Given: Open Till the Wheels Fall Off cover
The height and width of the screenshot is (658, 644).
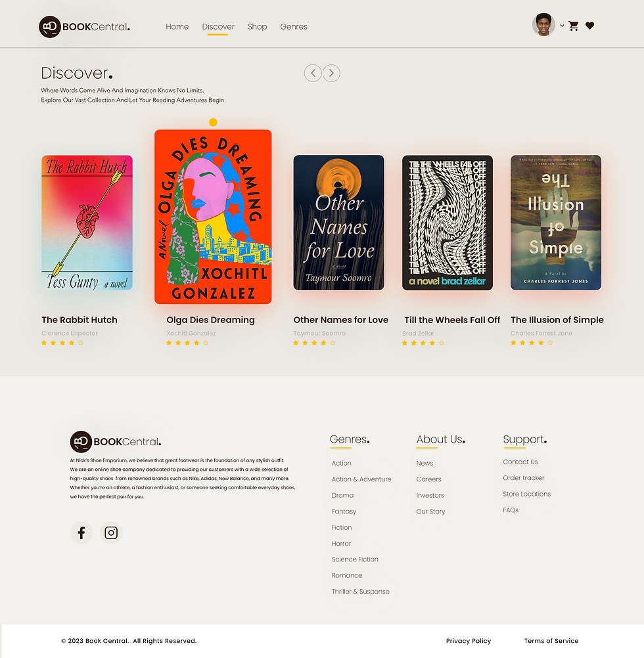Looking at the screenshot, I should click(448, 223).
